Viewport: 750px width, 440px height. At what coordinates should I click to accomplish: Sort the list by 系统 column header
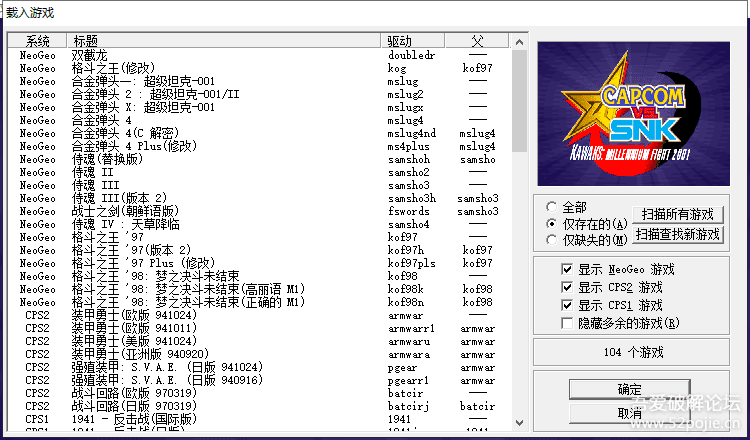coord(38,41)
